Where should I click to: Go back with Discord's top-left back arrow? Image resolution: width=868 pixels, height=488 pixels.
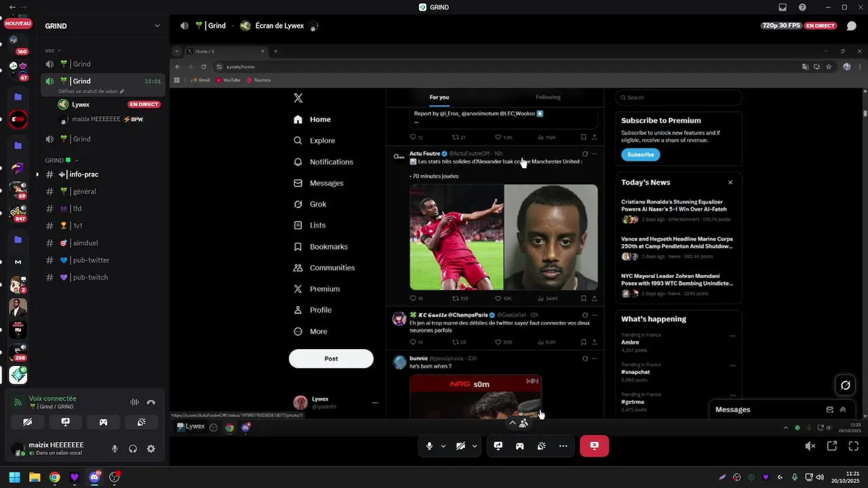pos(12,7)
